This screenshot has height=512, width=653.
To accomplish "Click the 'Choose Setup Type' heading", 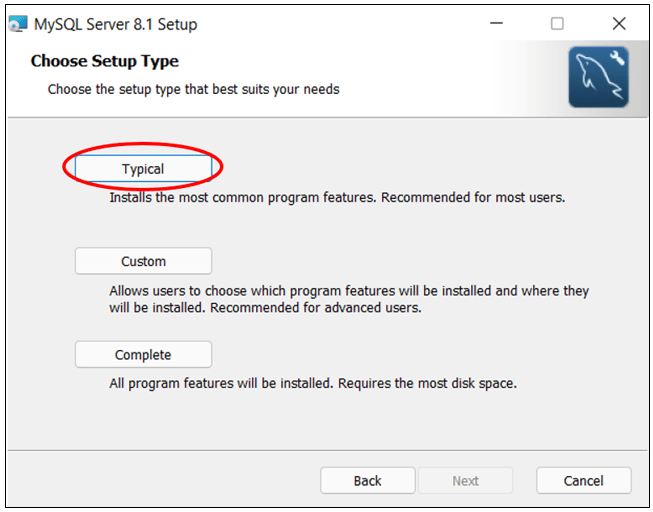I will tap(105, 61).
